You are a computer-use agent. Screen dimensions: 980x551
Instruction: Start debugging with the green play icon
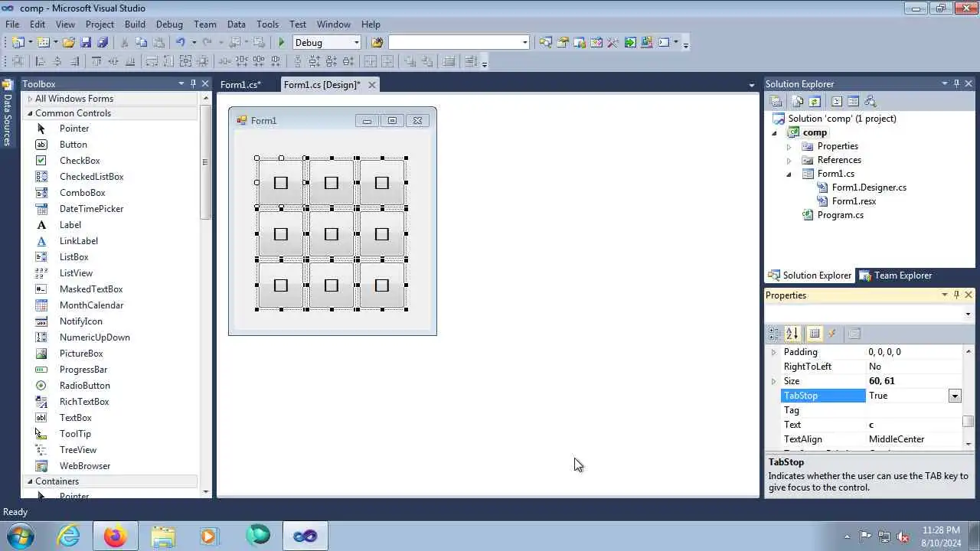click(x=282, y=43)
